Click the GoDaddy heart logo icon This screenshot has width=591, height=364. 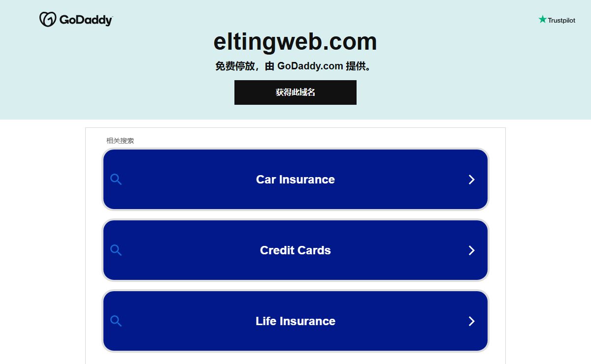point(48,20)
